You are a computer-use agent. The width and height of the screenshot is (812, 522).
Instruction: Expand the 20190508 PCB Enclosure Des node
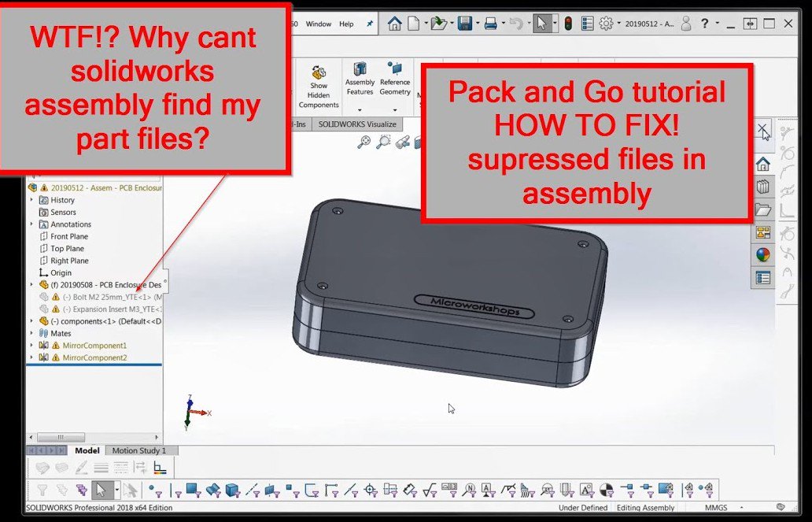pyautogui.click(x=31, y=284)
